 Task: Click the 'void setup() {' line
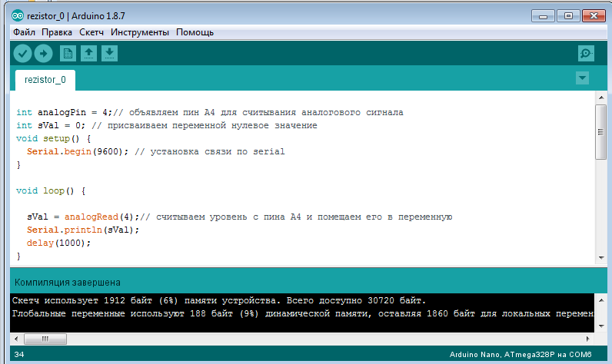pyautogui.click(x=54, y=139)
